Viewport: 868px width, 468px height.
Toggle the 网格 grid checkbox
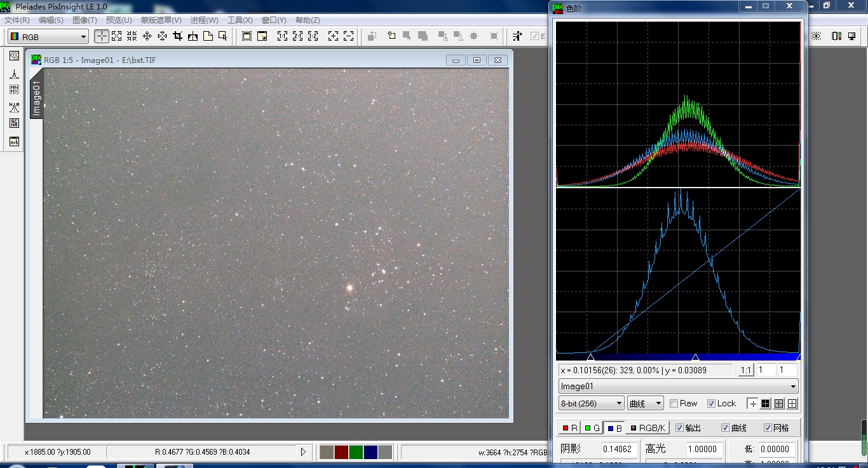click(768, 428)
